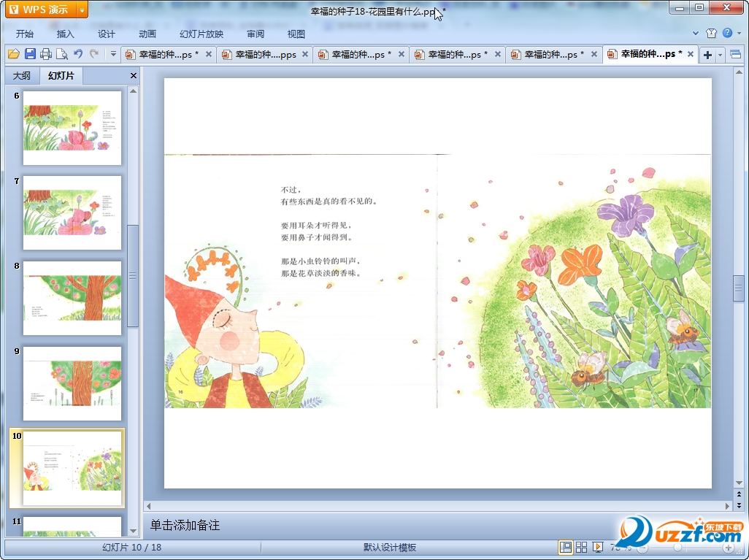Click the slide text 有些东西是真的看不见的。
The height and width of the screenshot is (560, 749).
[x=329, y=202]
